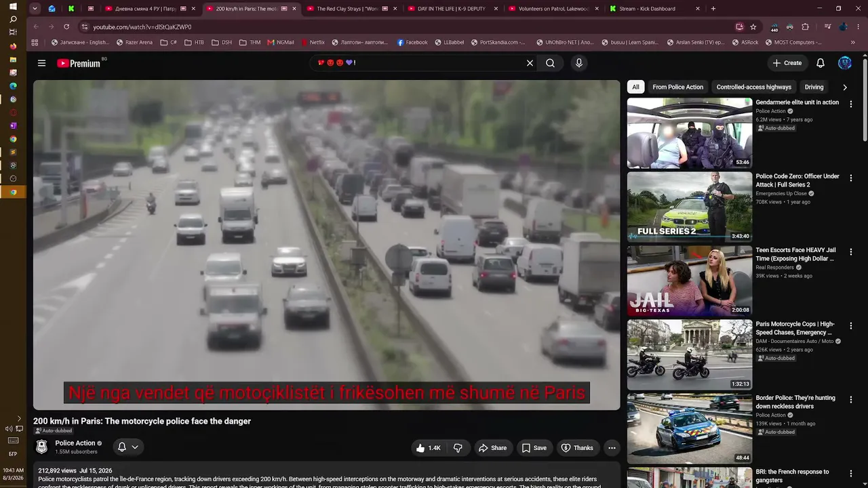Screen dimensions: 868x488
Task: Go to the YouTube Premium home logo
Action: pos(79,63)
